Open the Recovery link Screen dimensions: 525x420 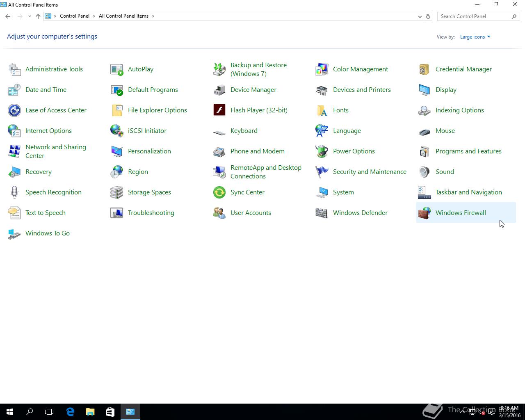pyautogui.click(x=39, y=172)
